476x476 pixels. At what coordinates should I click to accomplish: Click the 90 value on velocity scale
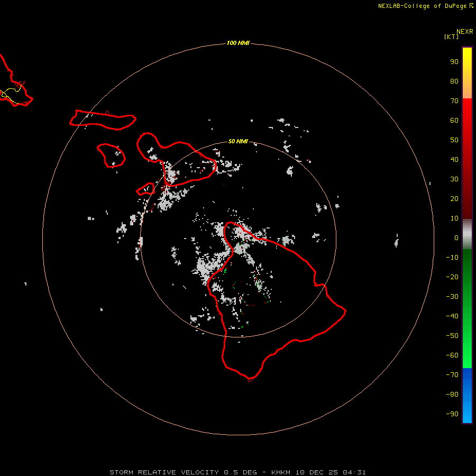(454, 62)
